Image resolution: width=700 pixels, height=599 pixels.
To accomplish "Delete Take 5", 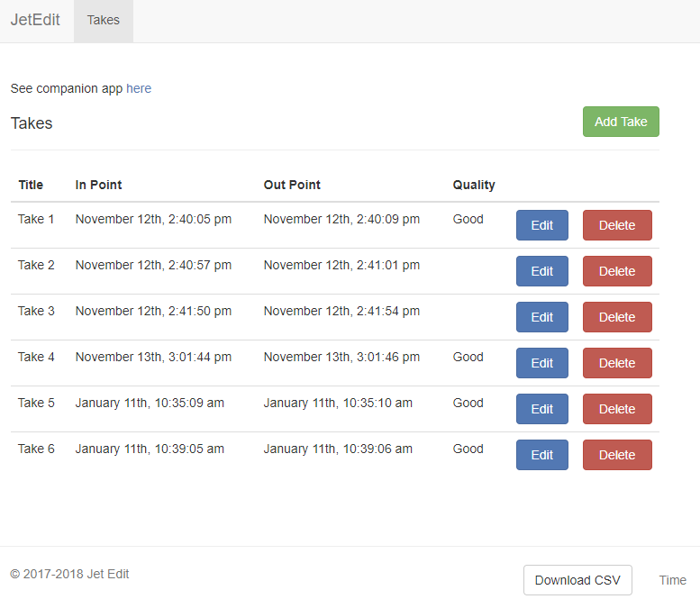I will (x=617, y=409).
